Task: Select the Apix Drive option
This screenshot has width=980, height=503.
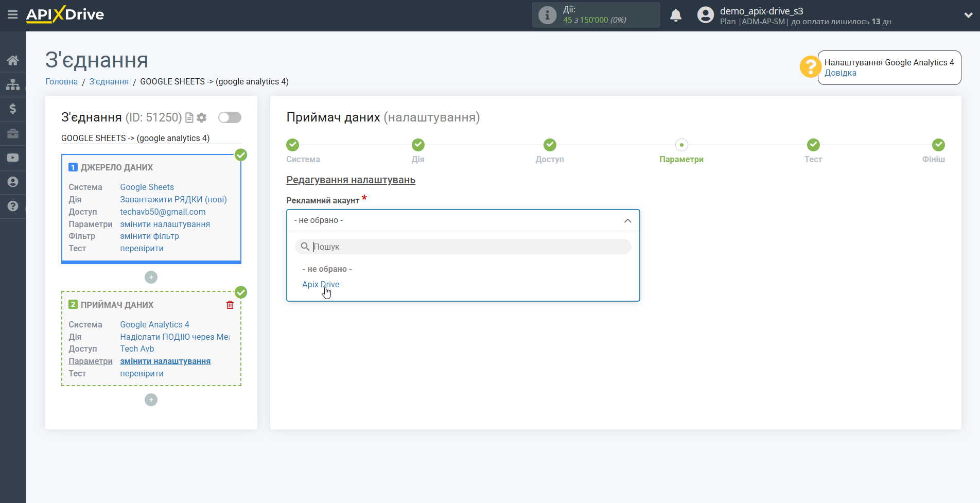Action: [321, 284]
